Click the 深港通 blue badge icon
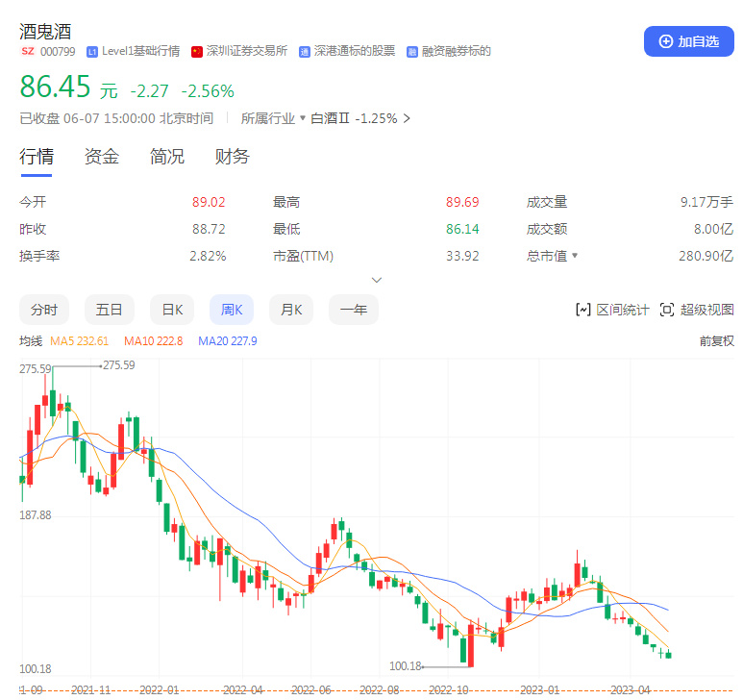The height and width of the screenshot is (700, 743). click(x=304, y=52)
